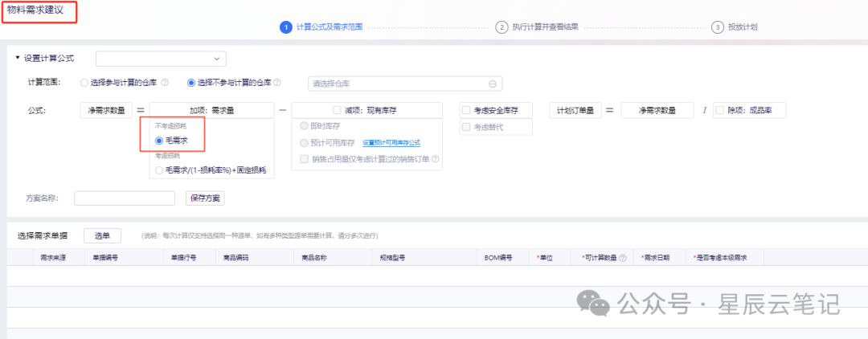Image resolution: width=868 pixels, height=339 pixels.
Task: Select 毛需求 radio under 不考虑损耗
Action: click(x=159, y=141)
